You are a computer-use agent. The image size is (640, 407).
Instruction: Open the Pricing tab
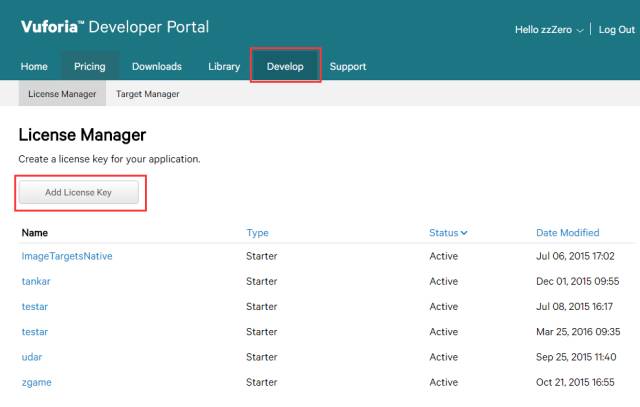pos(89,66)
